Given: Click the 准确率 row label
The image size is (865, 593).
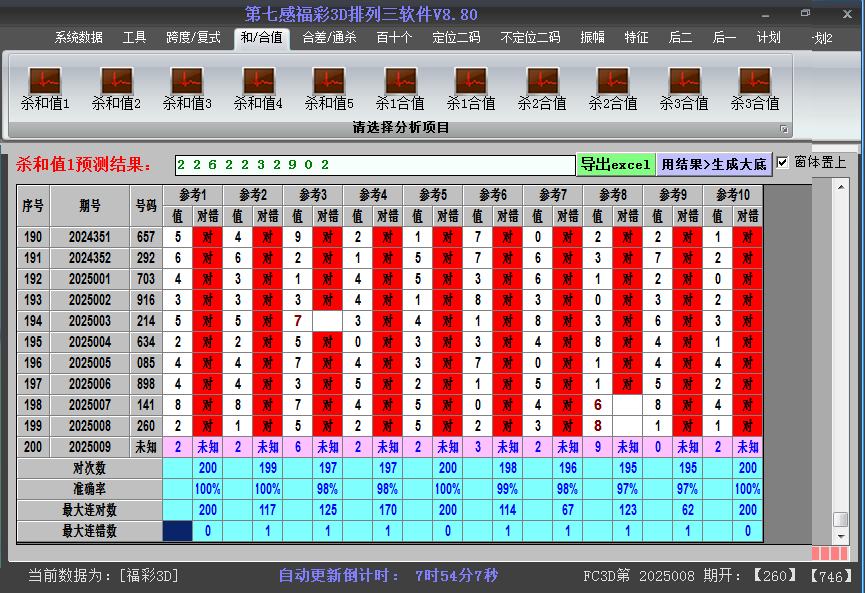Looking at the screenshot, I should pos(89,489).
